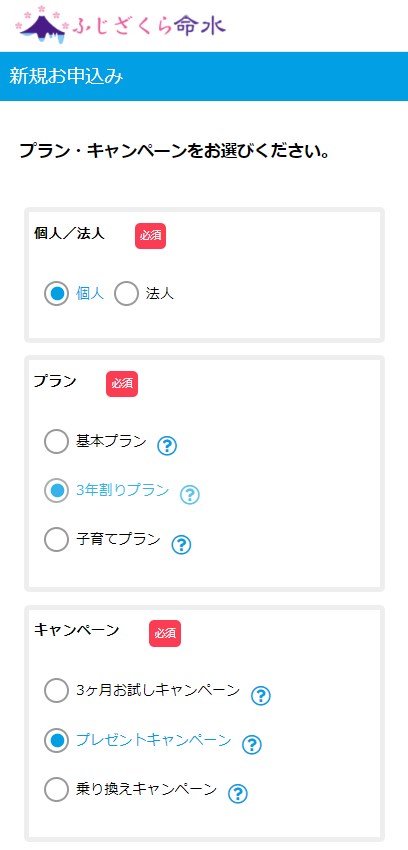Viewport: 408px width, 850px height.
Task: Click the ふじざくら命水 logo
Action: coord(121,24)
